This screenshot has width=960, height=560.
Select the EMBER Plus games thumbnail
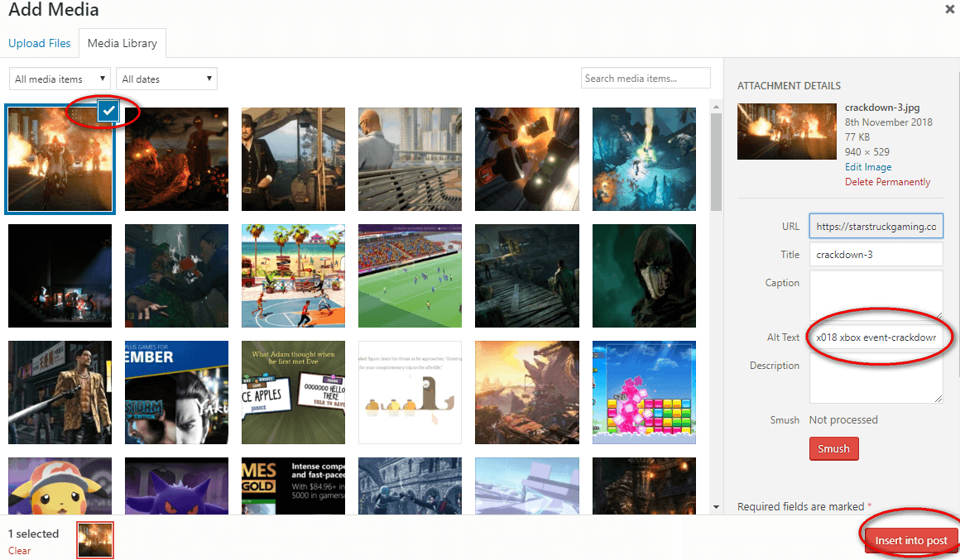(176, 392)
